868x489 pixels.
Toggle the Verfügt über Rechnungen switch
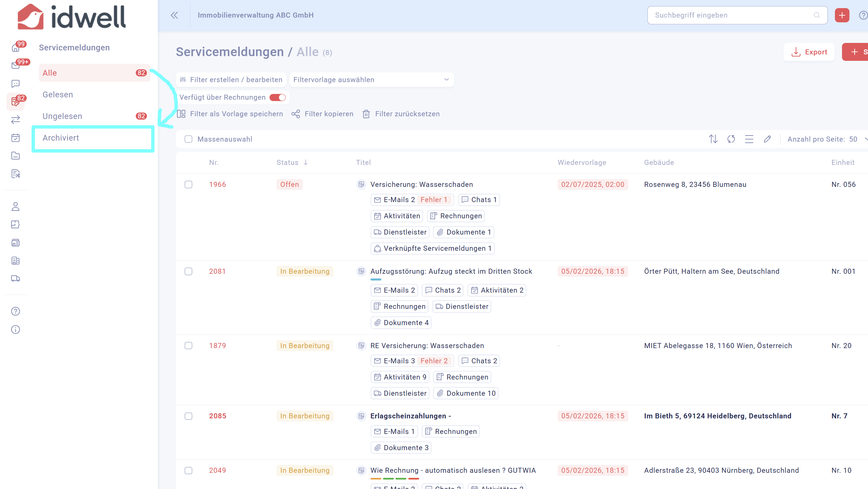click(278, 97)
